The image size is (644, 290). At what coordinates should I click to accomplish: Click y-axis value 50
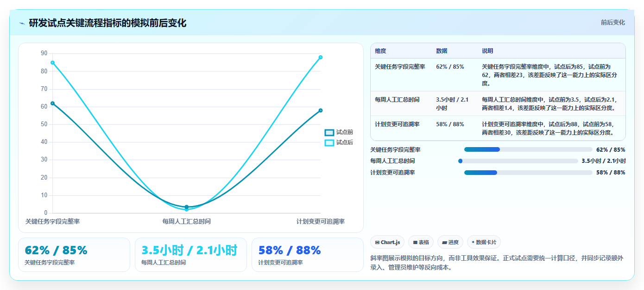44,124
